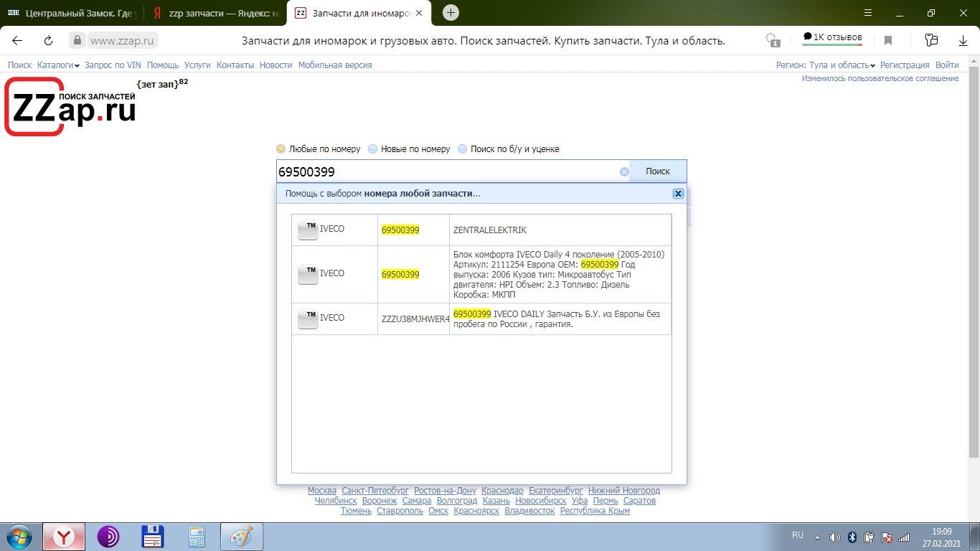Open the Регистрация link
This screenshot has height=551, width=980.
(x=905, y=65)
